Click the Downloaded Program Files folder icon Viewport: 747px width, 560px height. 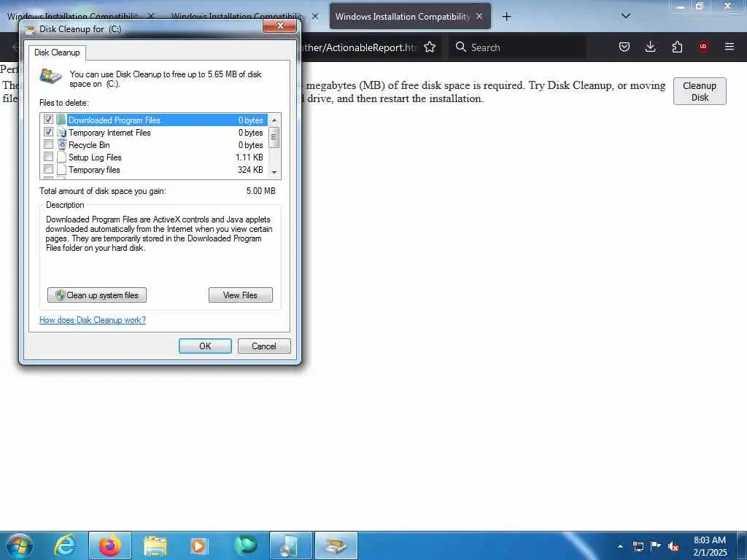61,120
